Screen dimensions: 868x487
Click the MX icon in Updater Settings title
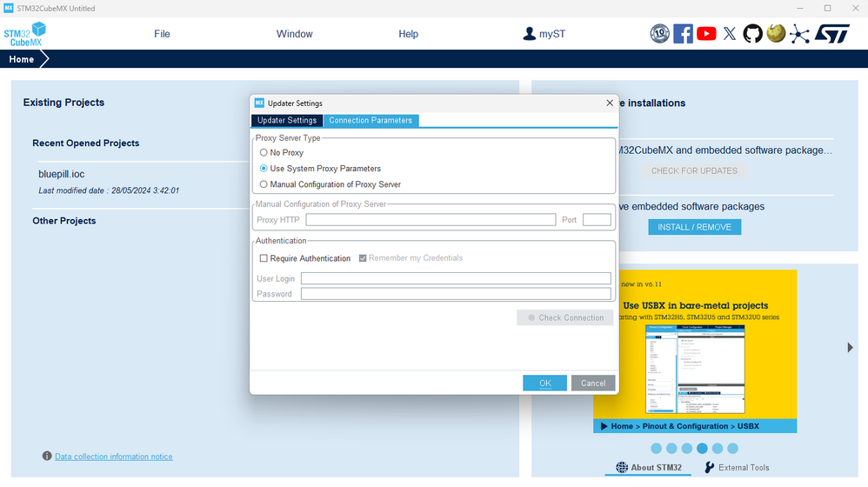pyautogui.click(x=259, y=103)
